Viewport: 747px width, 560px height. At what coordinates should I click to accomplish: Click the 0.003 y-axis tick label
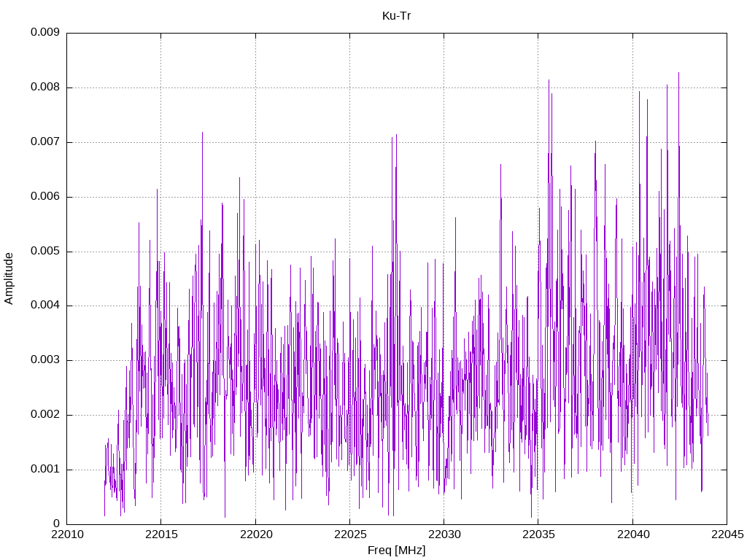point(44,360)
